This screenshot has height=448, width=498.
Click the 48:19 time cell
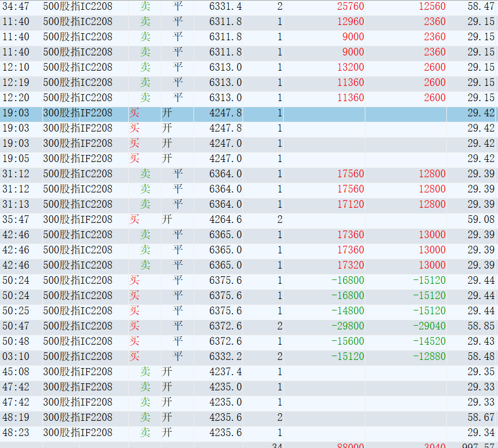[x=16, y=418]
